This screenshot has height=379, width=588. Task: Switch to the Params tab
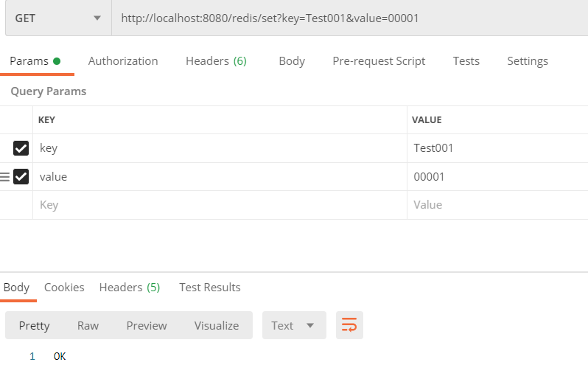35,61
